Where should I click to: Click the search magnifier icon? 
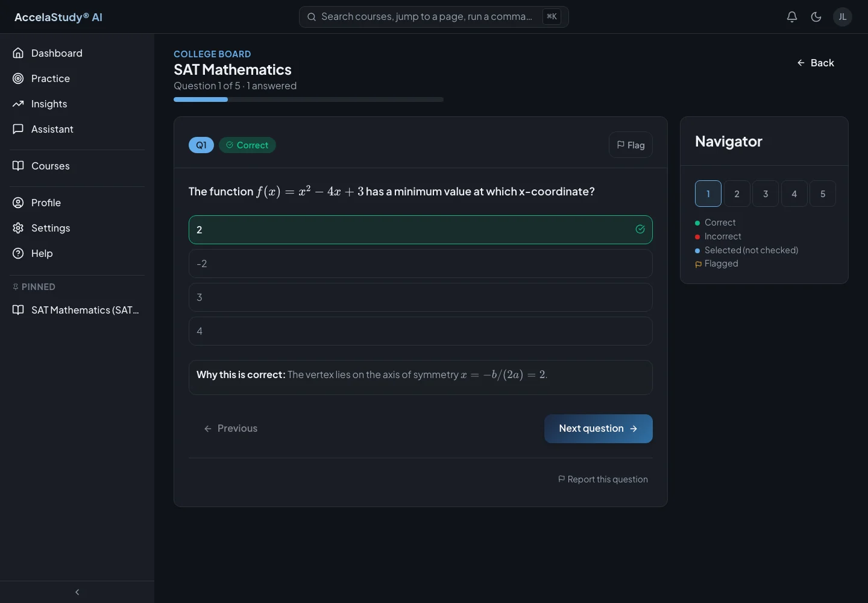pyautogui.click(x=312, y=17)
